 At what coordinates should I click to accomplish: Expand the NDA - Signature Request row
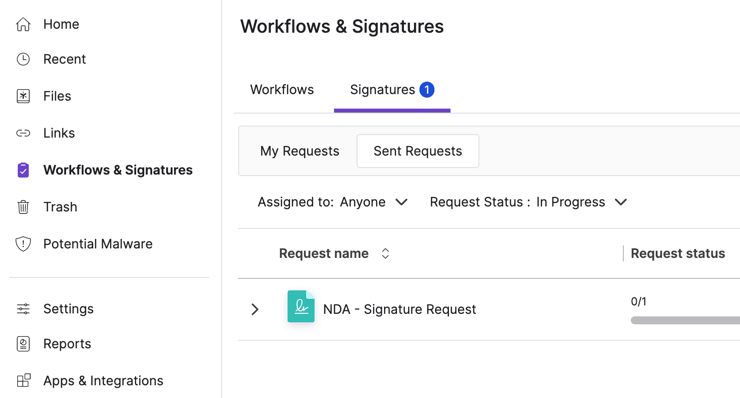(x=255, y=309)
